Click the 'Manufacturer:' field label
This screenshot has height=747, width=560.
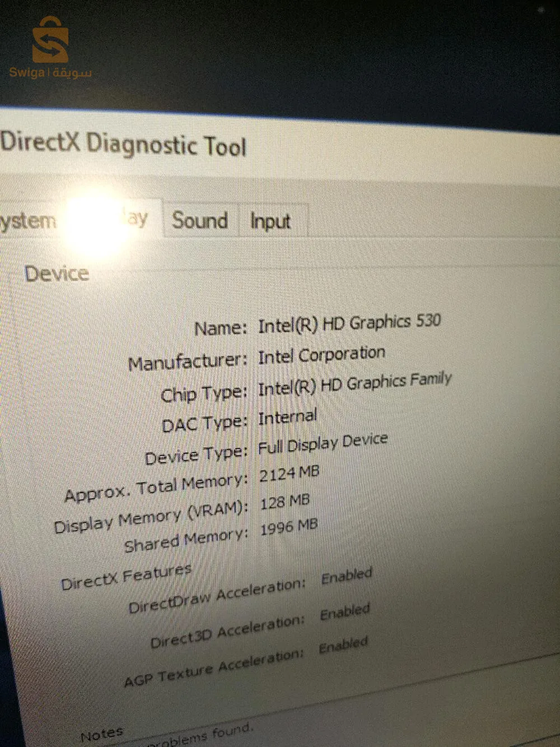click(x=188, y=362)
